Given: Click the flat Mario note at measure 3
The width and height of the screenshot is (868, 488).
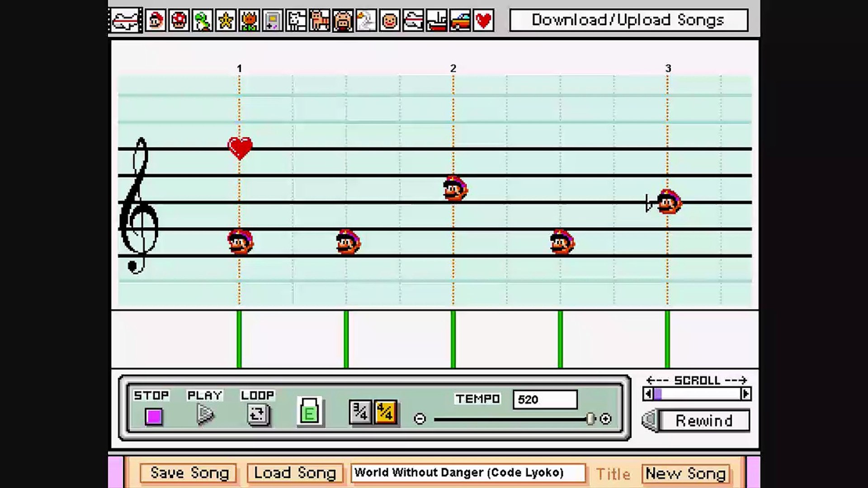Looking at the screenshot, I should click(x=669, y=202).
